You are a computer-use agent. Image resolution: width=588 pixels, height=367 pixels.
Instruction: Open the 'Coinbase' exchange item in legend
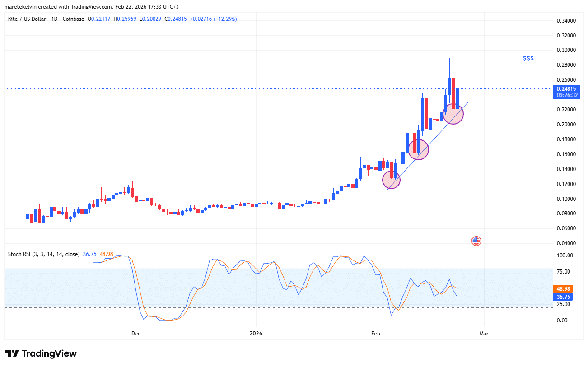click(73, 19)
